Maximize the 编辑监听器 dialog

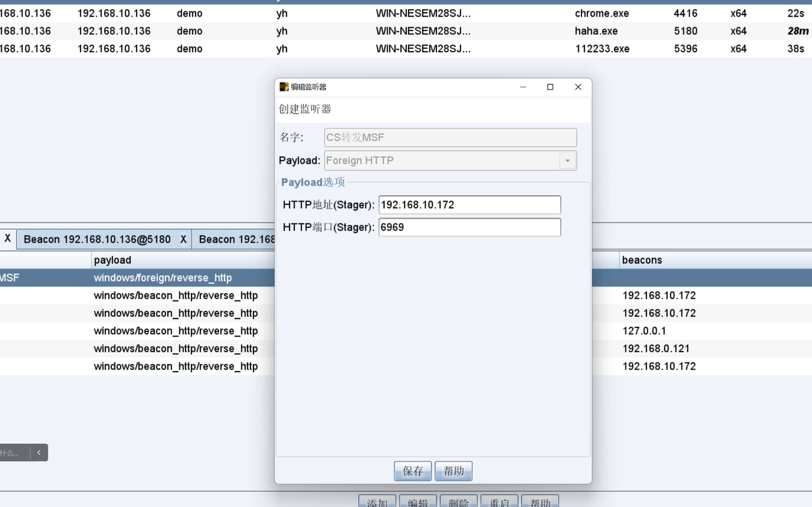550,87
